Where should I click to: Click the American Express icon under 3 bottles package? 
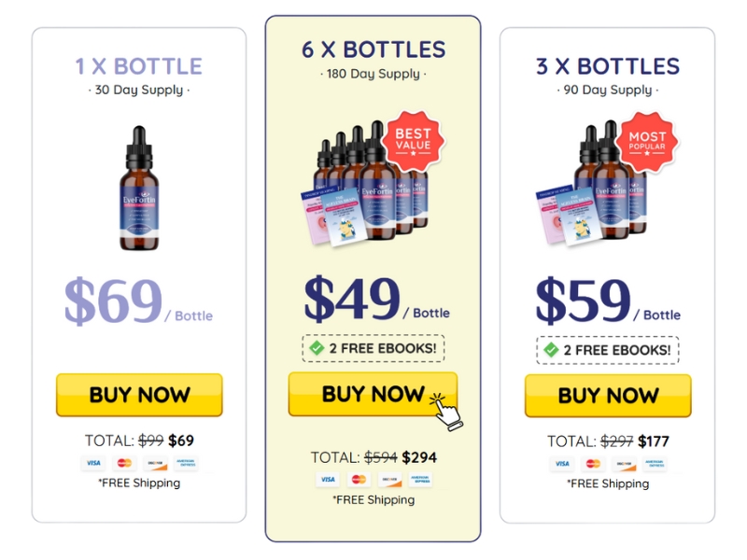click(x=655, y=463)
